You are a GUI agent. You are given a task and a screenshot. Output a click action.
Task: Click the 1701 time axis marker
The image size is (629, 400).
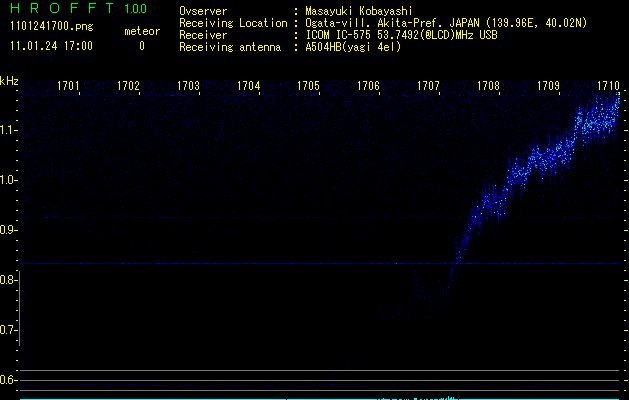[68, 86]
